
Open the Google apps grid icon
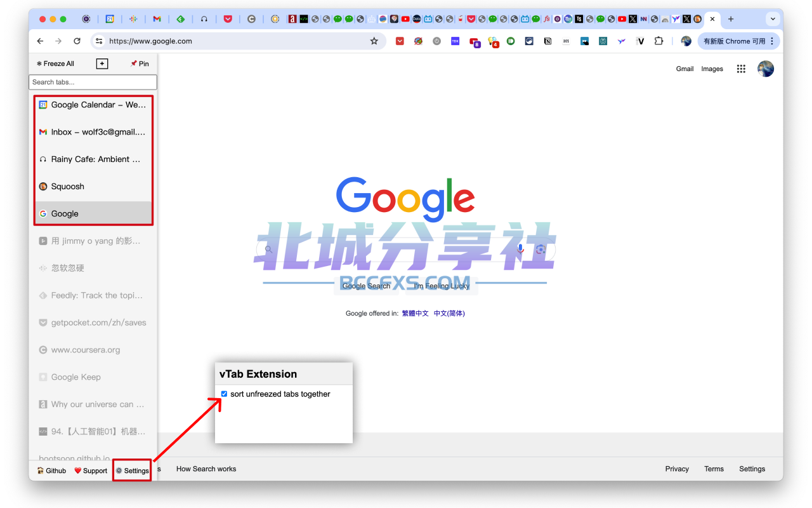tap(741, 69)
